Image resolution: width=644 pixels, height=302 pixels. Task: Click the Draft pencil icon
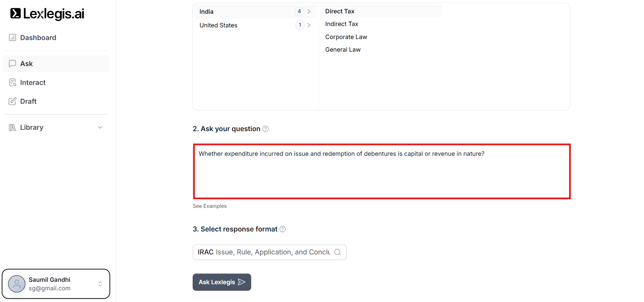(12, 101)
